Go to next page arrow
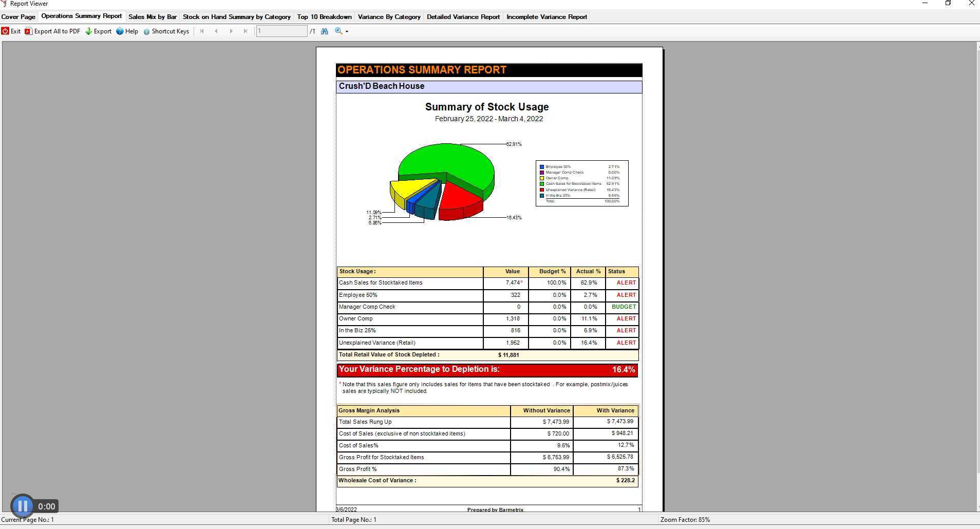980x529 pixels. 231,31
